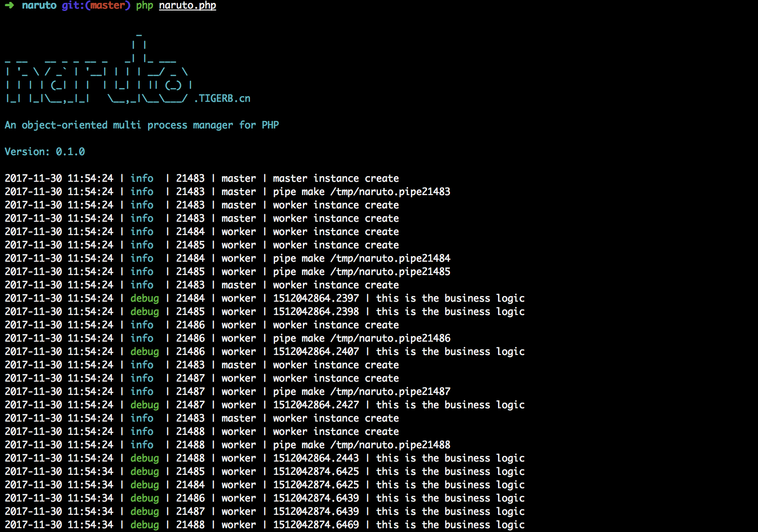The image size is (758, 532).
Task: Click the underlined 'naruto.php' filename
Action: 188,6
